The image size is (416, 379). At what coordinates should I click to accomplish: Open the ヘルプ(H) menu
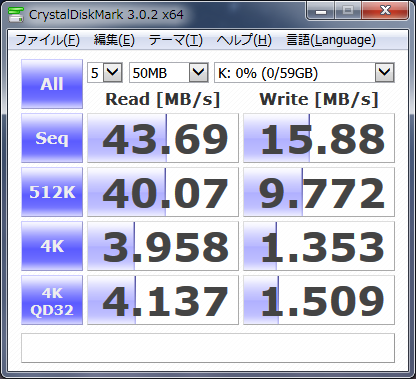pos(244,40)
